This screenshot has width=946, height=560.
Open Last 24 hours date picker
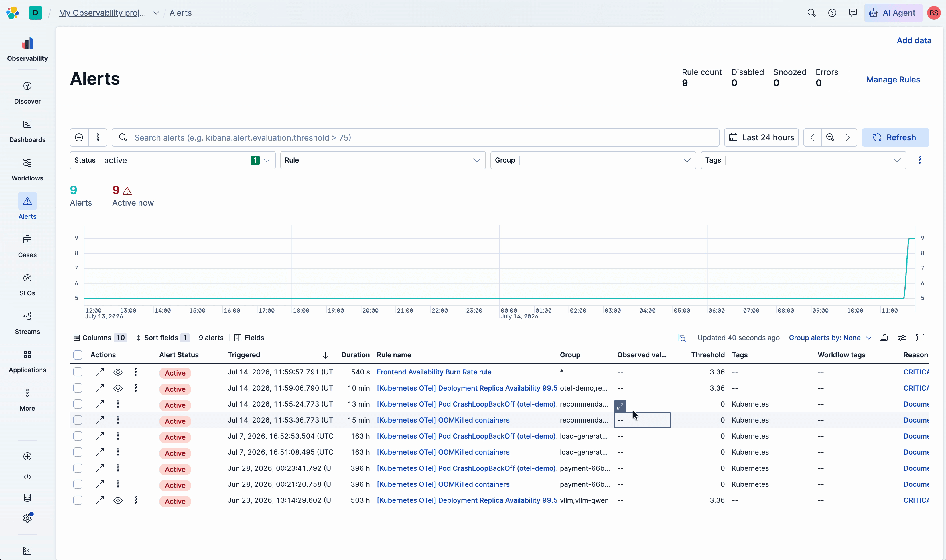click(x=761, y=137)
